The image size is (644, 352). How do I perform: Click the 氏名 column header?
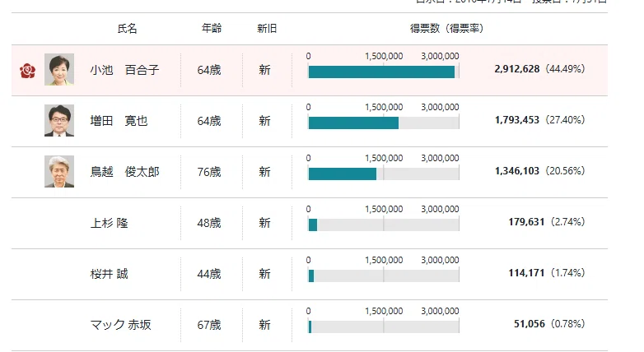point(127,28)
